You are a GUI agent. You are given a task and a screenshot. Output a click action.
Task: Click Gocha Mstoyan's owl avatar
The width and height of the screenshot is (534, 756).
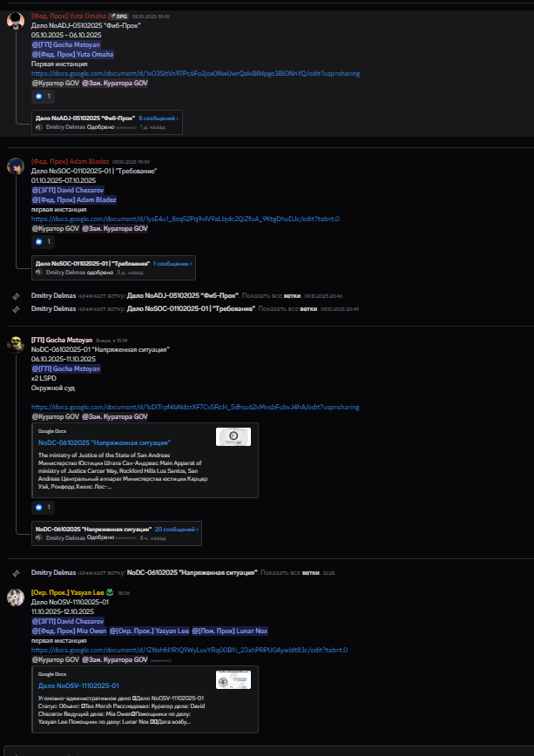16,344
